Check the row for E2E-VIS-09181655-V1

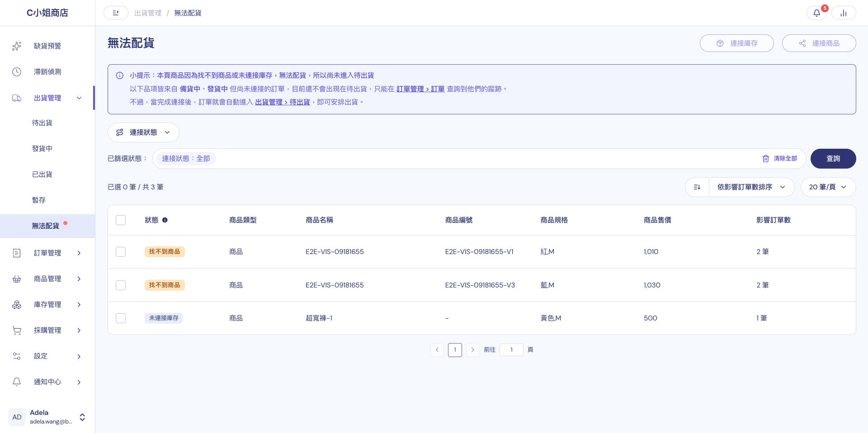(x=121, y=252)
